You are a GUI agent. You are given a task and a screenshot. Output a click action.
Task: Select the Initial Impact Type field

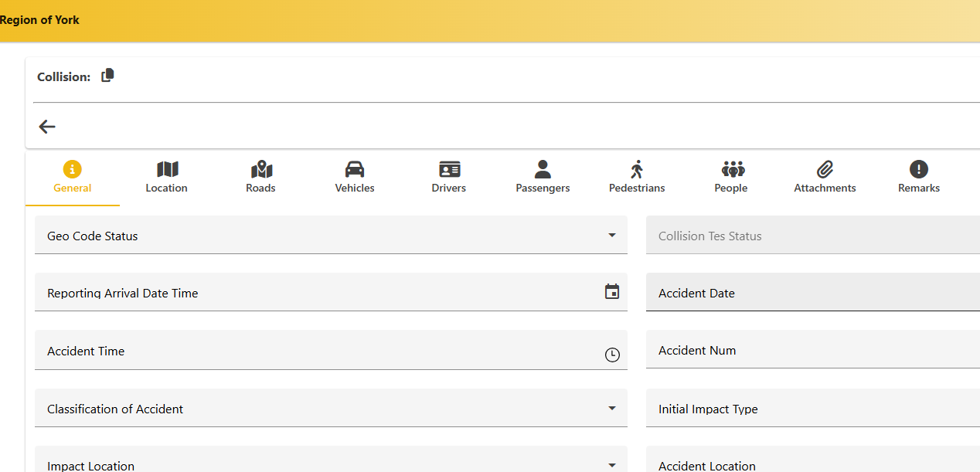tap(812, 409)
